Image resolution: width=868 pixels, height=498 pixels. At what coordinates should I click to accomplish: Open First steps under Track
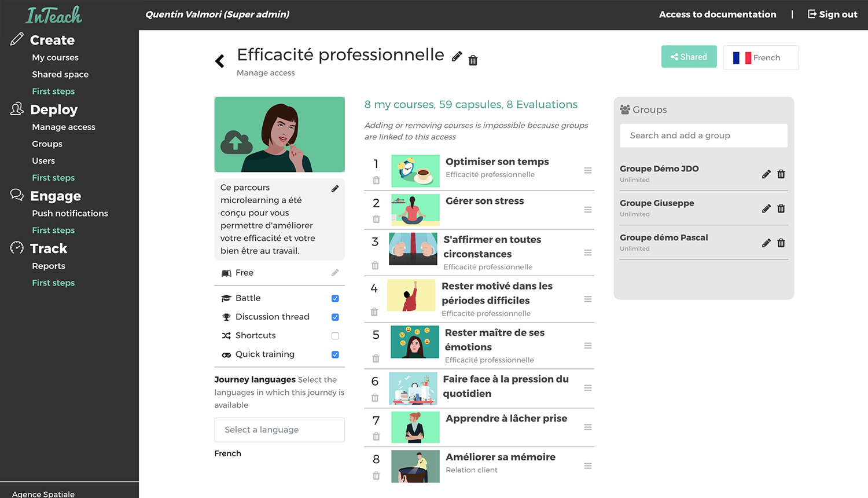(53, 283)
